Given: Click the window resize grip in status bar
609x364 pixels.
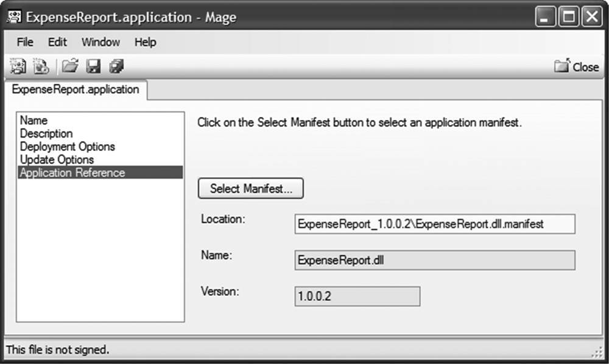Looking at the screenshot, I should pos(597,352).
